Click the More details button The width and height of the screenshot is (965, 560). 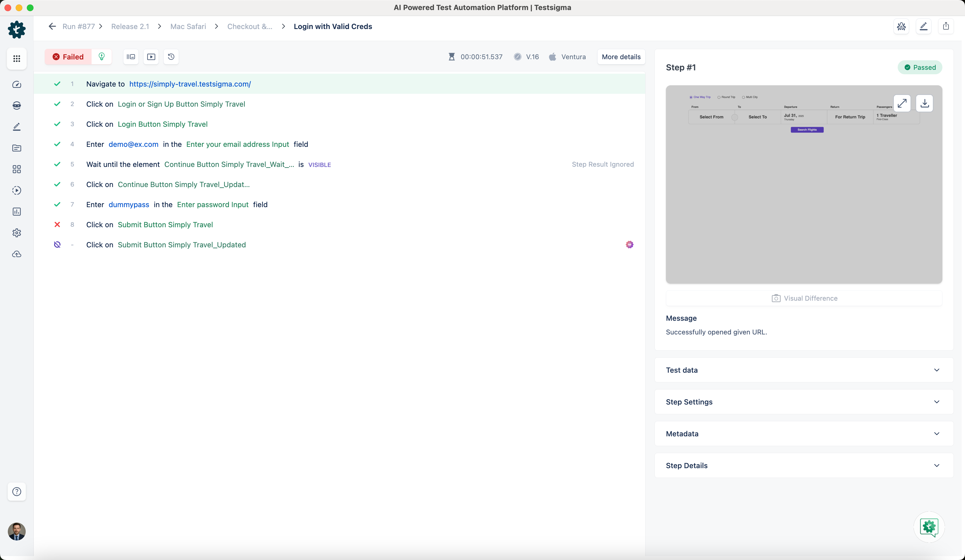tap(621, 57)
